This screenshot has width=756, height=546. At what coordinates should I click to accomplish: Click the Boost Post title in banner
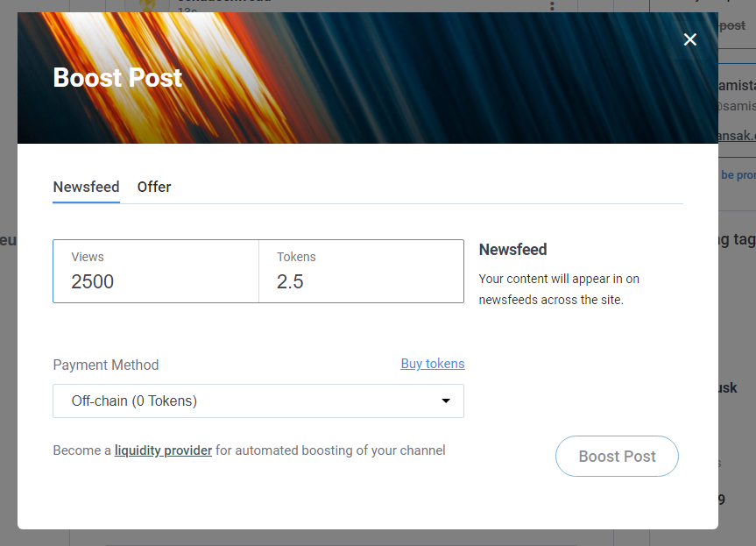point(117,78)
